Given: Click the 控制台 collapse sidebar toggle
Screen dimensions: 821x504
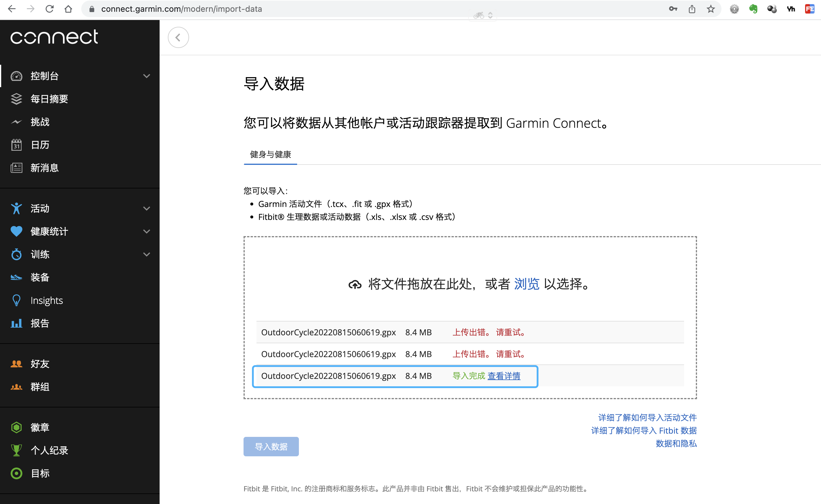Looking at the screenshot, I should click(146, 76).
